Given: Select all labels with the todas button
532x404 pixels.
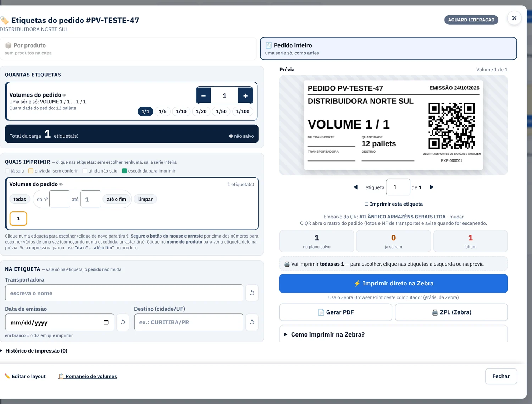Looking at the screenshot, I should 20,199.
